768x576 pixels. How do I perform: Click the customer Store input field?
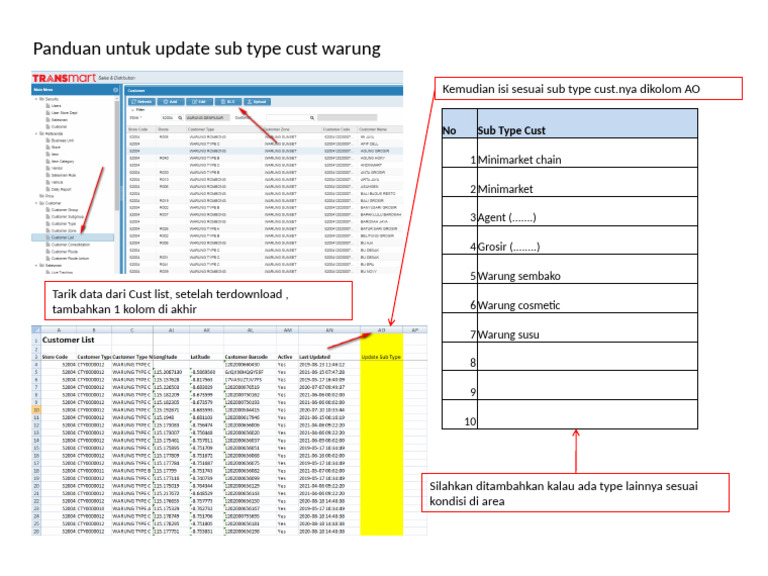[x=169, y=118]
